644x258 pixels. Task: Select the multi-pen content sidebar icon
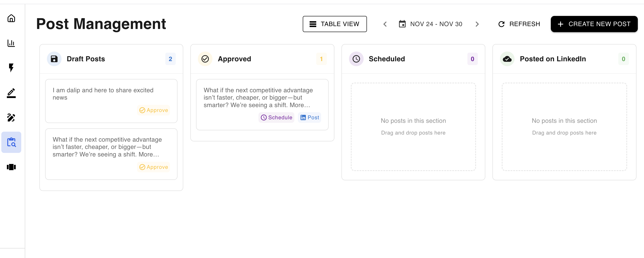(11, 117)
